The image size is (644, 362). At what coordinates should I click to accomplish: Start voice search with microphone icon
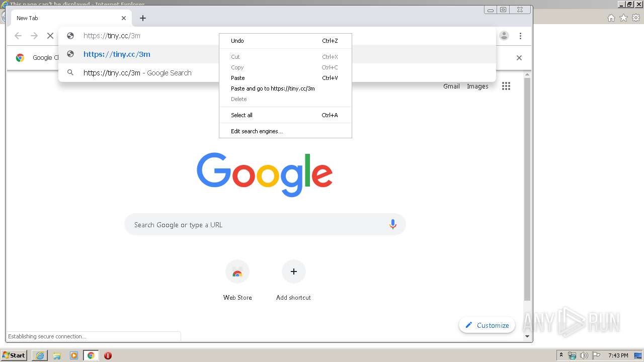pos(393,225)
